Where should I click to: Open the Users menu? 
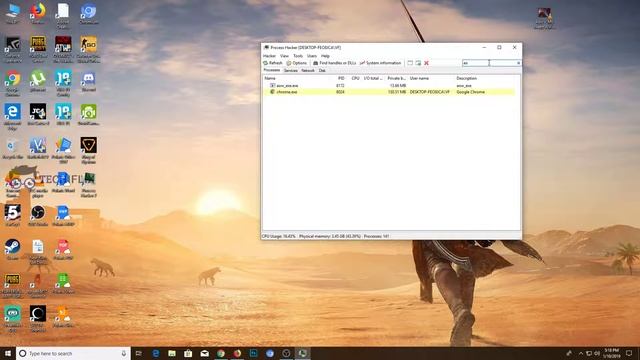point(312,56)
